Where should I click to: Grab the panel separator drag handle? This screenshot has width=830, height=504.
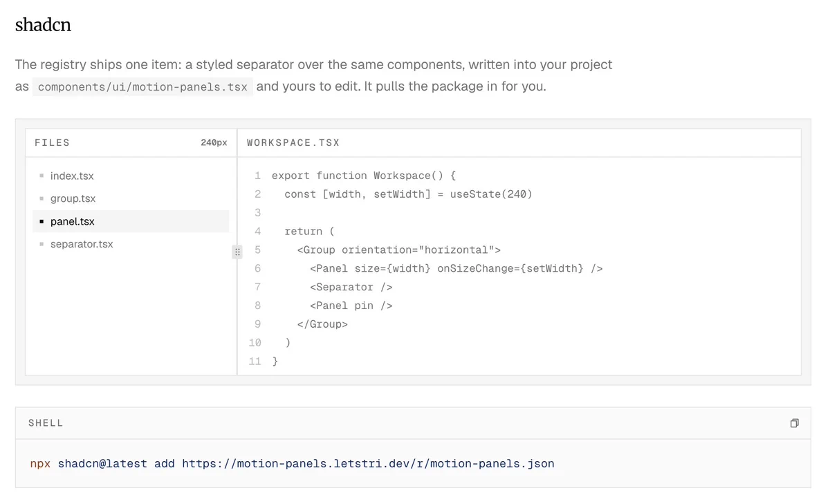pyautogui.click(x=237, y=252)
